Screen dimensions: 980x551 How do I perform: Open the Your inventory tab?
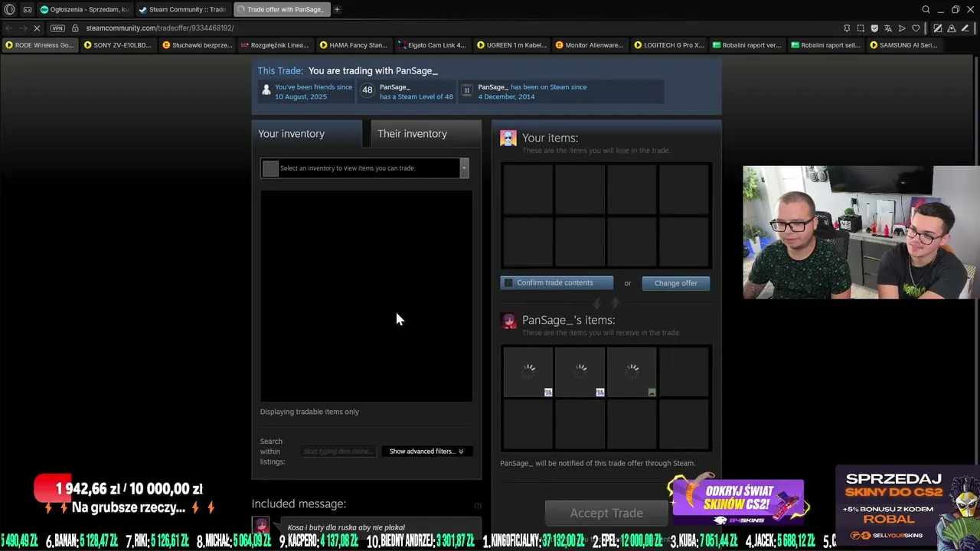click(306, 134)
